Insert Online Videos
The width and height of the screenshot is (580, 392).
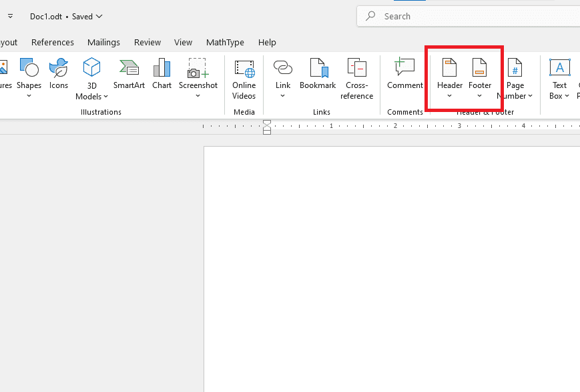244,79
